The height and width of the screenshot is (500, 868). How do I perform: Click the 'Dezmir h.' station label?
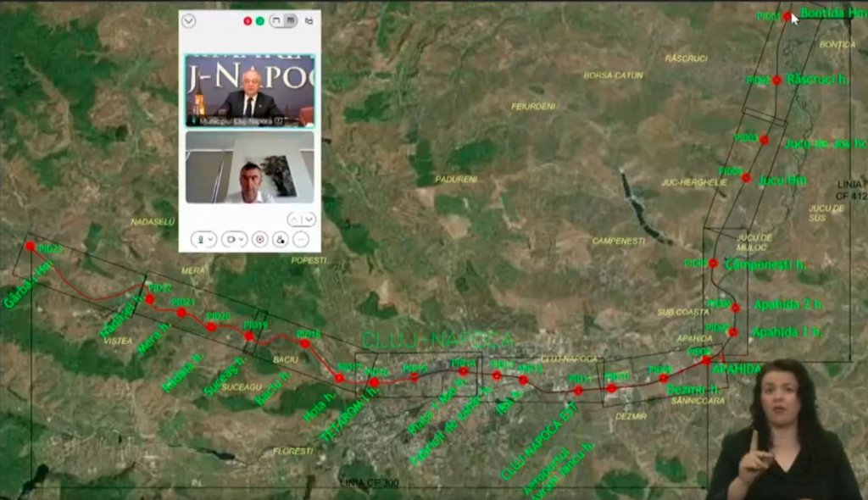(x=693, y=389)
